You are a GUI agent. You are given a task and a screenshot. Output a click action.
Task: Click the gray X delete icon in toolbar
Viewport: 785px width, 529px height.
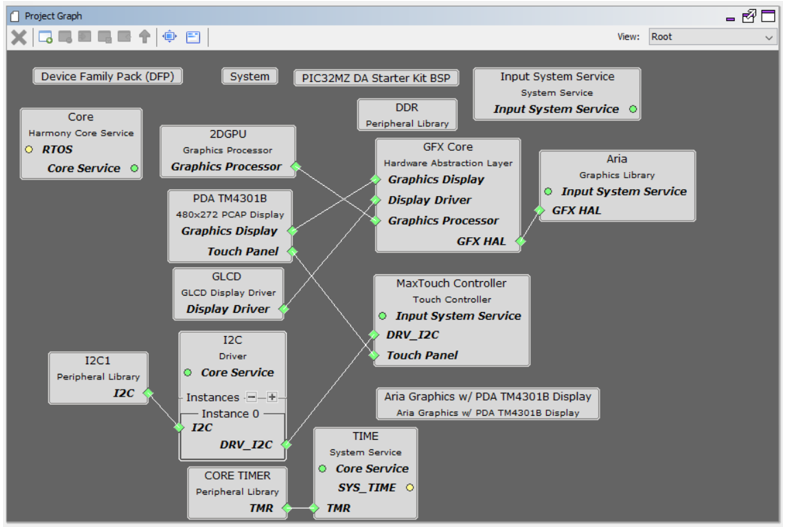coord(19,37)
